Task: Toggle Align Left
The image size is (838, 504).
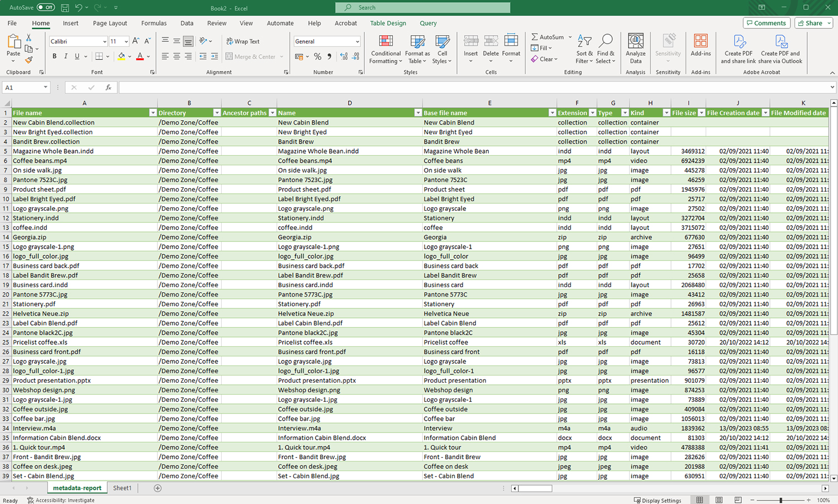Action: [x=165, y=56]
